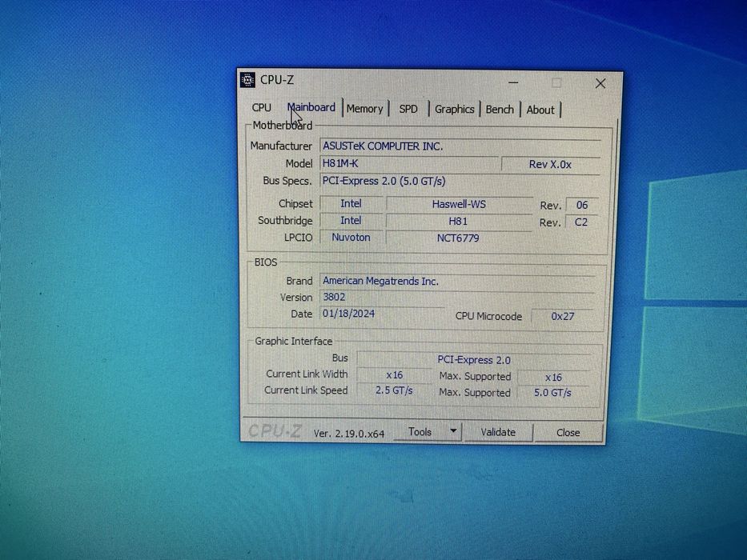Click the NCT6779 value
This screenshot has width=747, height=560.
458,238
